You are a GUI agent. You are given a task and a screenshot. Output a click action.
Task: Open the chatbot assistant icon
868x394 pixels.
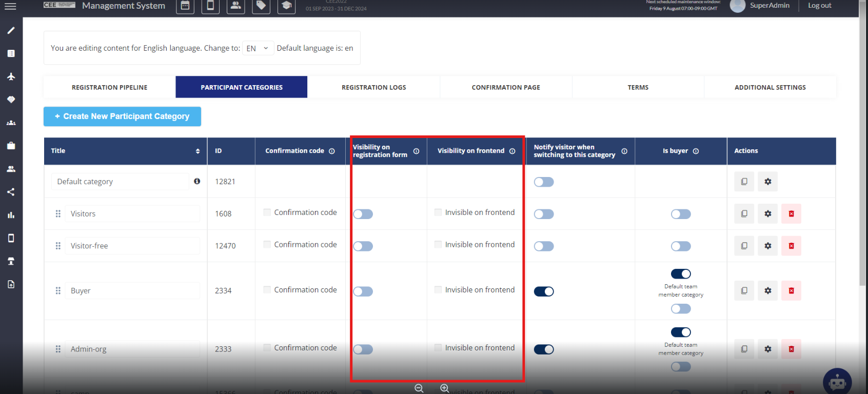[837, 382]
